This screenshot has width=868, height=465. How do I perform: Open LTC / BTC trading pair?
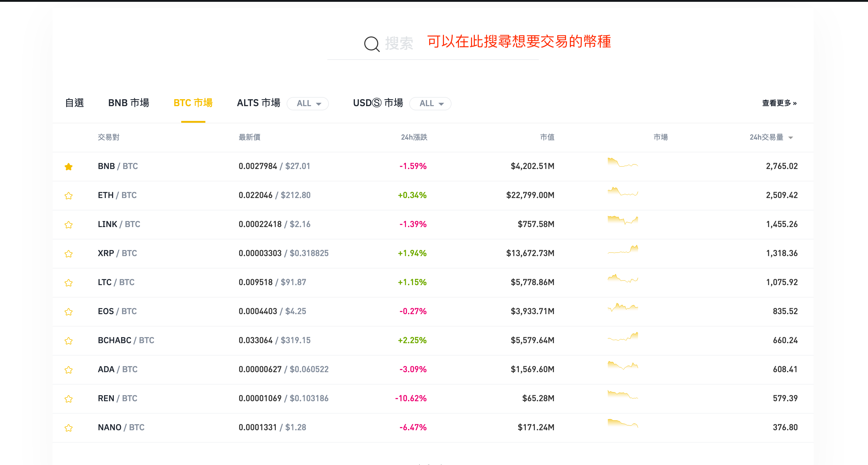tap(116, 282)
